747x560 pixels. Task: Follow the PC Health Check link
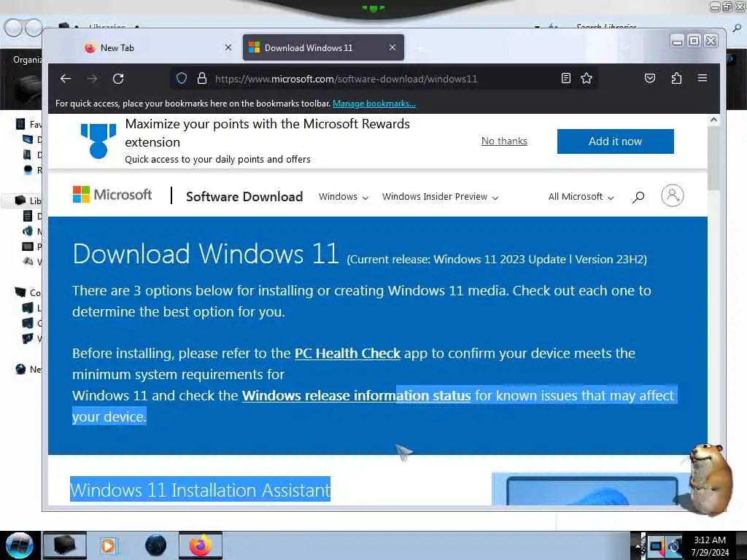pos(347,354)
